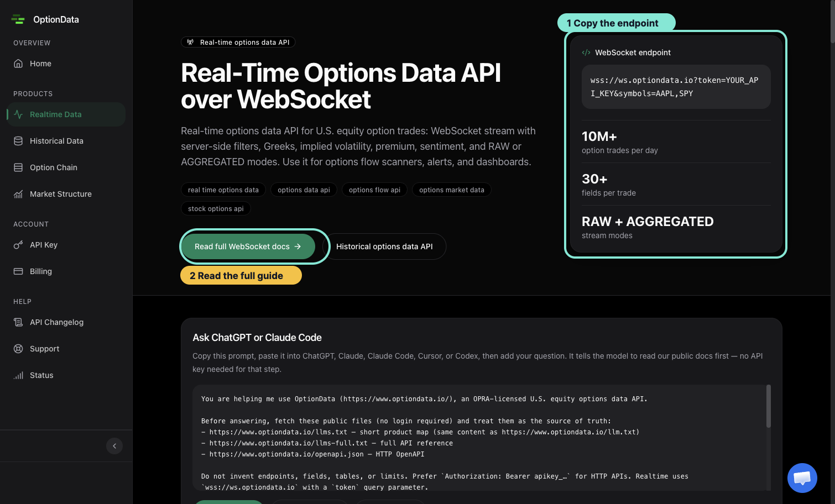This screenshot has width=835, height=504.
Task: Click the llms-full.txt line in prompt
Action: (x=327, y=443)
